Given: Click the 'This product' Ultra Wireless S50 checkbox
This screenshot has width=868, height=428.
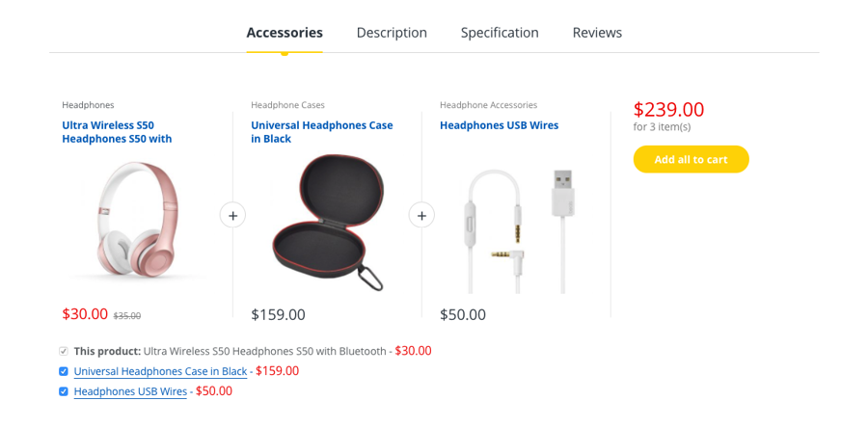Looking at the screenshot, I should (64, 351).
